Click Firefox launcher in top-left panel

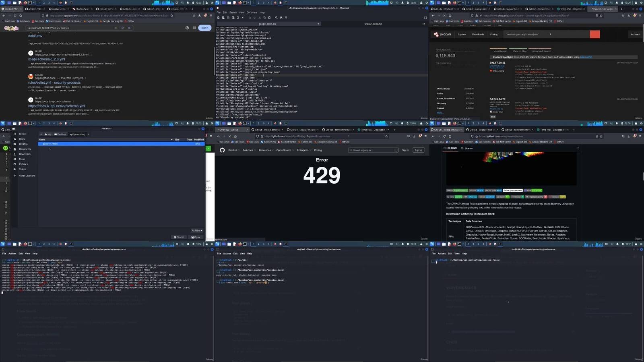pos(25,2)
